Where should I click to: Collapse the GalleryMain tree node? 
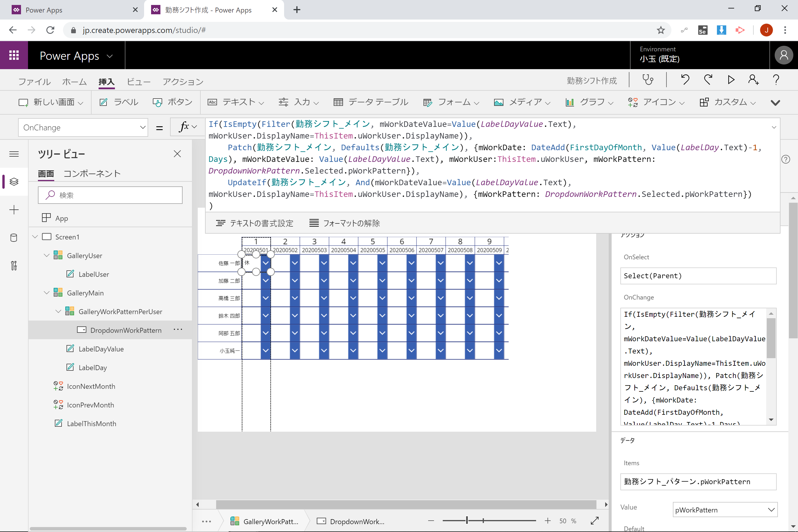47,293
